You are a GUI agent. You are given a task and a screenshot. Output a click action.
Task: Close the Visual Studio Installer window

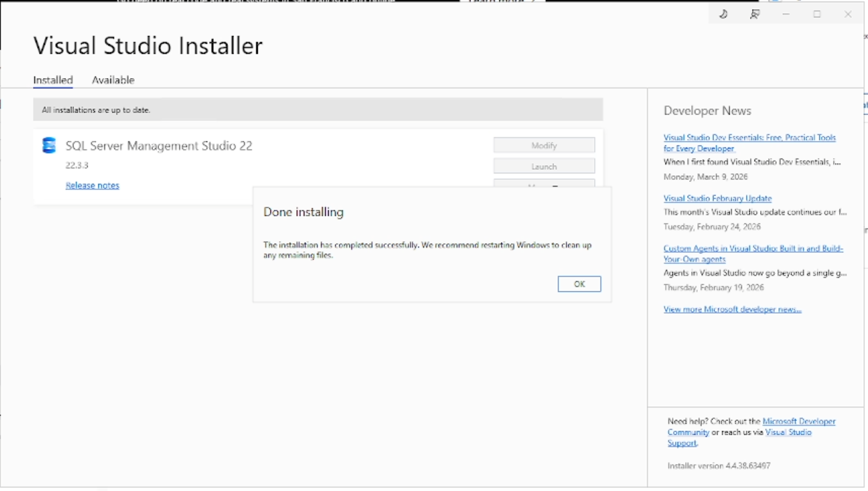(848, 14)
